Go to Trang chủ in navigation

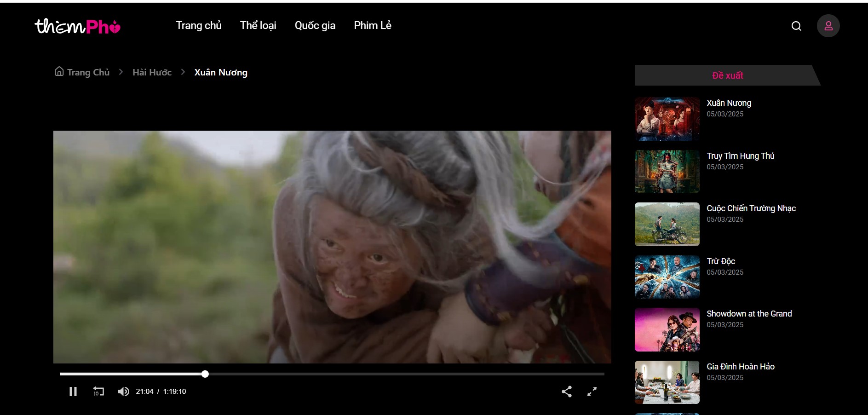[199, 26]
